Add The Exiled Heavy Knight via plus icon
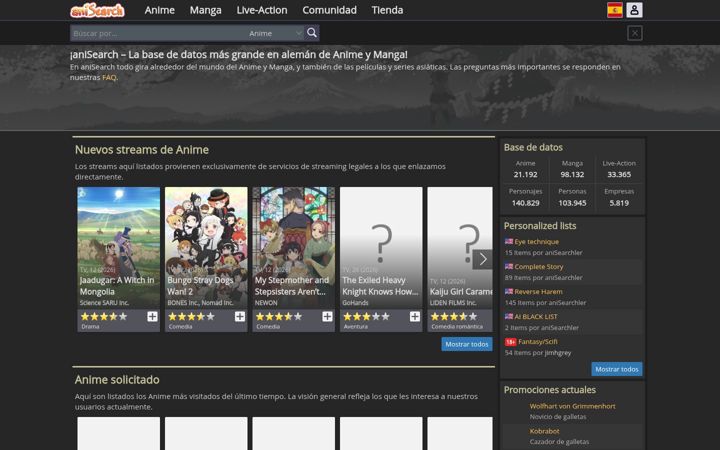The image size is (720, 450). 415,316
